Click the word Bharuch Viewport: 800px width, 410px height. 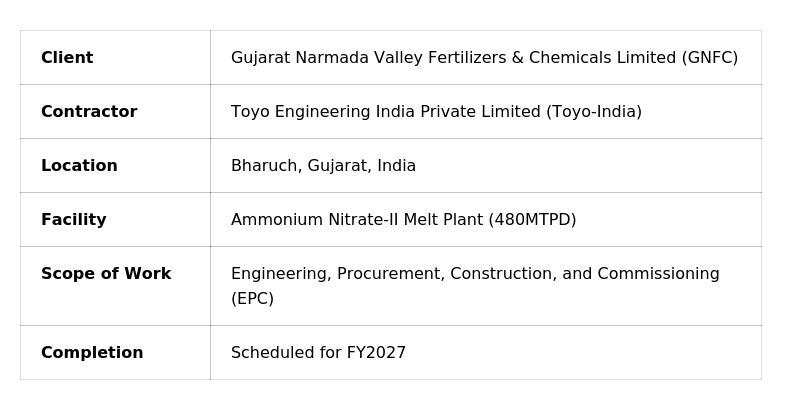point(264,166)
